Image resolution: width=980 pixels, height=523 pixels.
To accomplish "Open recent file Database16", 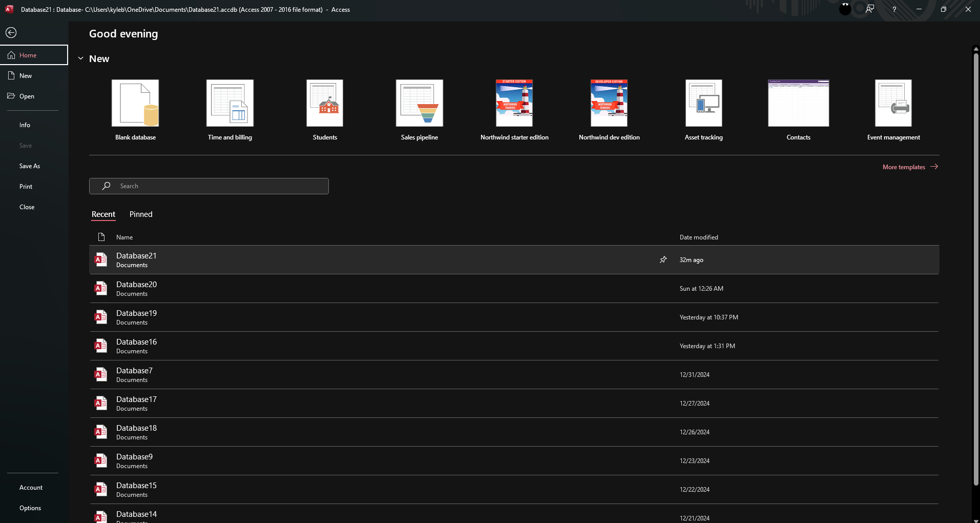I will tap(514, 346).
